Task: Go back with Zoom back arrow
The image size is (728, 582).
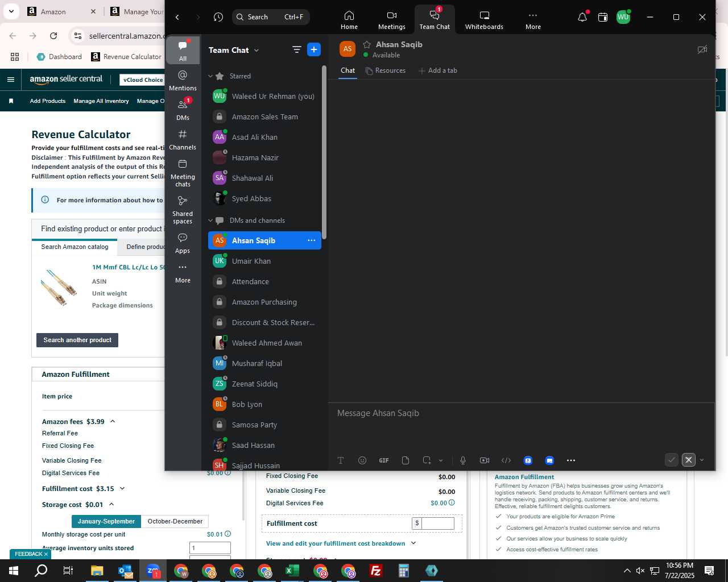Action: coord(177,17)
